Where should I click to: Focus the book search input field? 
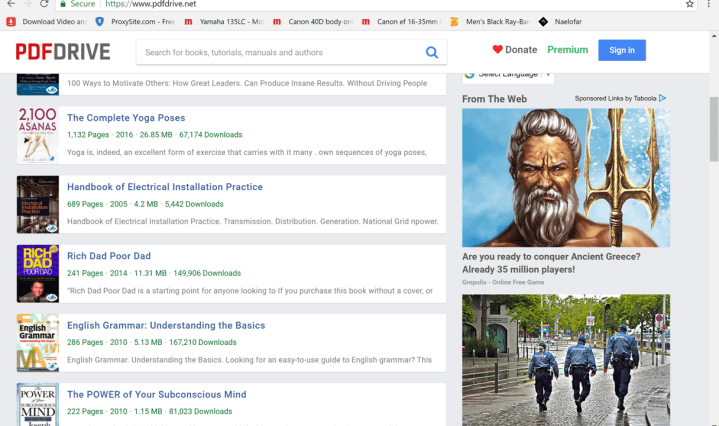pyautogui.click(x=278, y=52)
